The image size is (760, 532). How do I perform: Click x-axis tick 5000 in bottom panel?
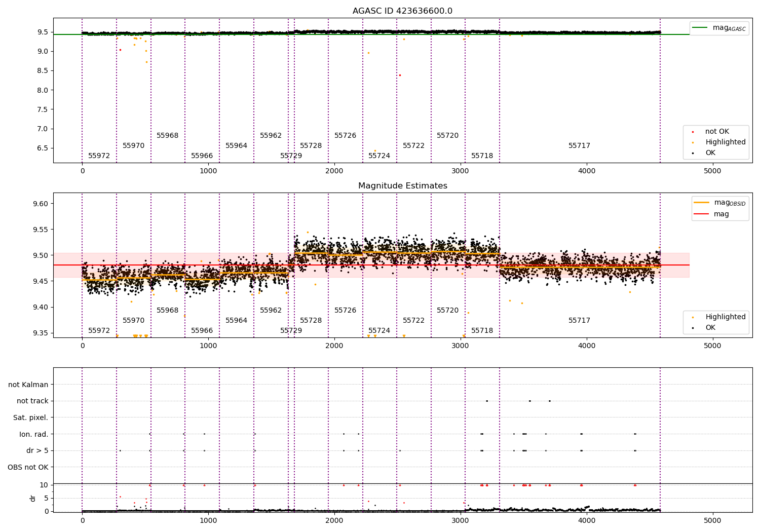(713, 520)
